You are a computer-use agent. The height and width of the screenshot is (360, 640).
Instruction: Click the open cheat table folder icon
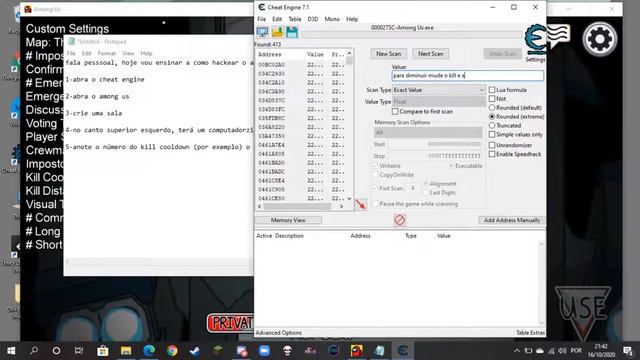coord(278,32)
